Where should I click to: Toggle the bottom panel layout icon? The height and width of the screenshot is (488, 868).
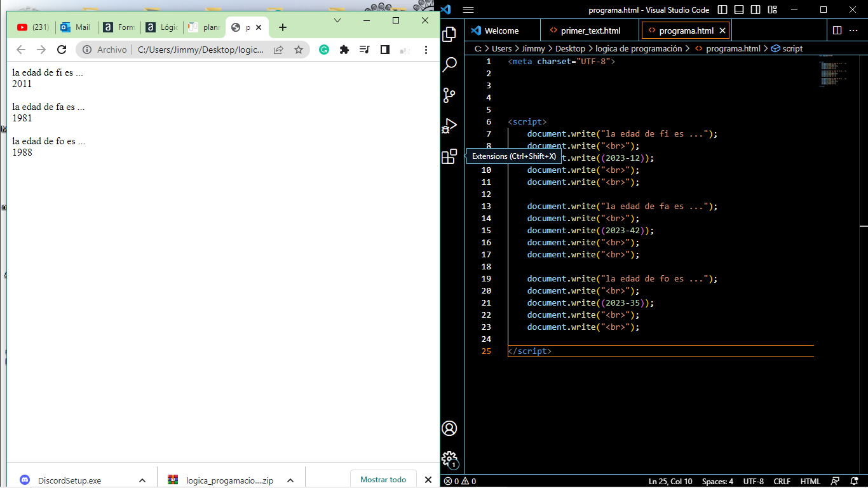tap(739, 10)
